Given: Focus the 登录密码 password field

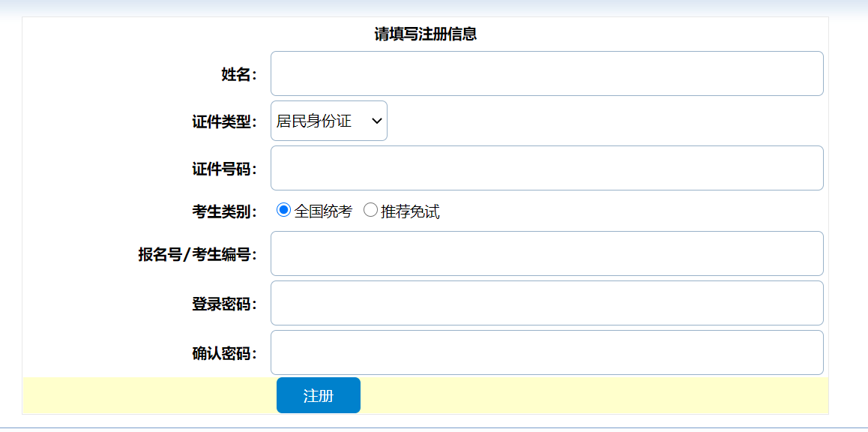Looking at the screenshot, I should tap(546, 303).
